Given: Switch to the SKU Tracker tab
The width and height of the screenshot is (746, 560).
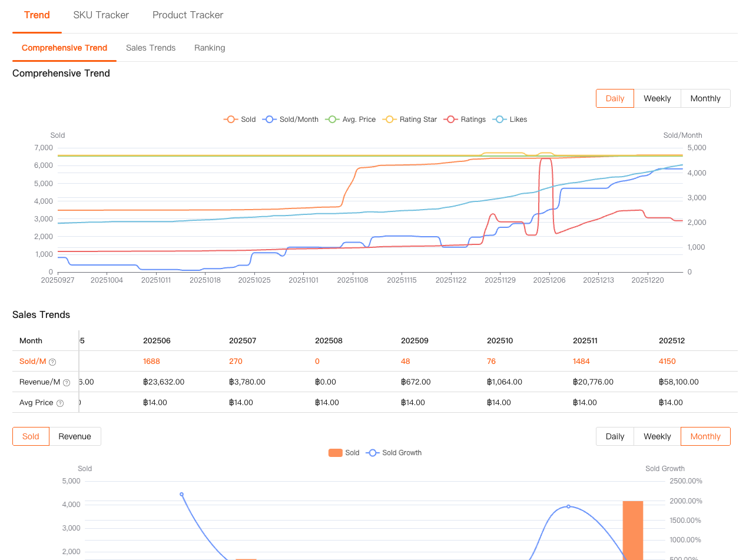Looking at the screenshot, I should pos(101,15).
